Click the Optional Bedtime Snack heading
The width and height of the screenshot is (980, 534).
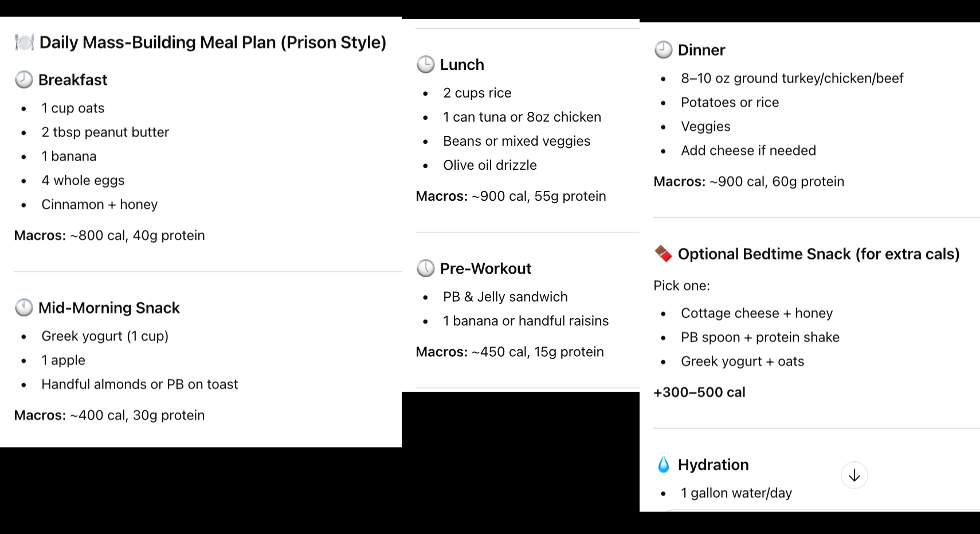(x=818, y=254)
